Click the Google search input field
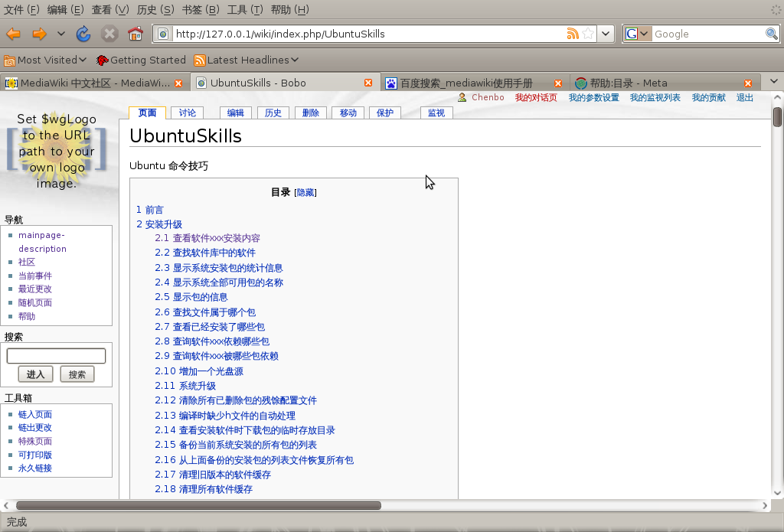The height and width of the screenshot is (532, 784). [707, 34]
